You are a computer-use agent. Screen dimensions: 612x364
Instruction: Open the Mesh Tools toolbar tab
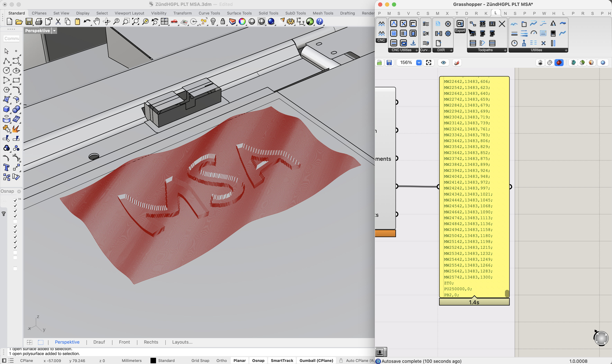[323, 13]
